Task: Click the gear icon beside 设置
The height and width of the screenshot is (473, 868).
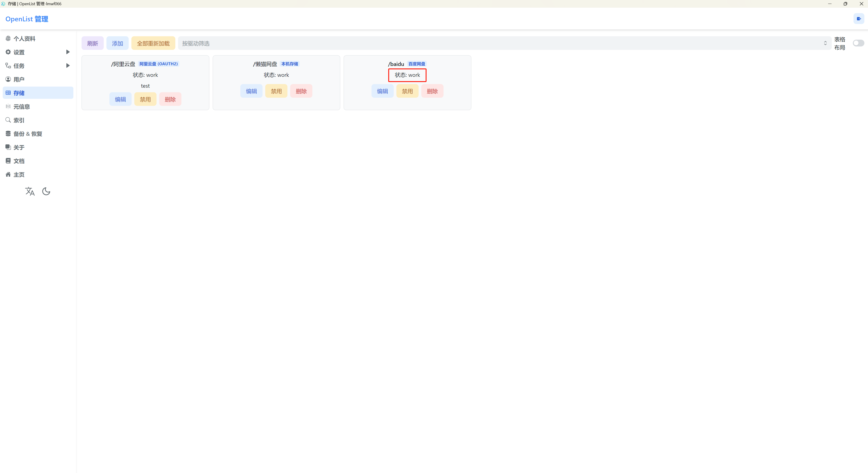Action: coord(8,52)
